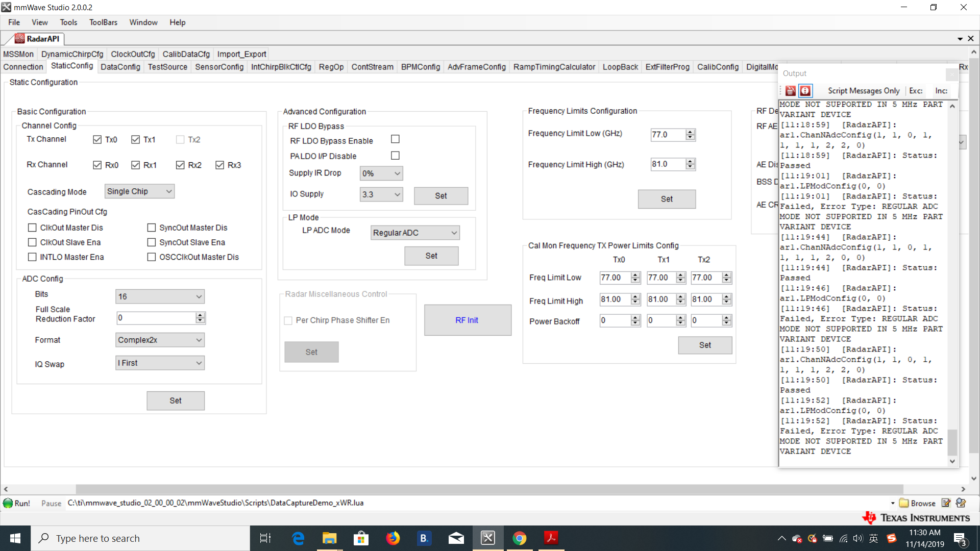Open Firefox from the taskbar

click(x=393, y=538)
